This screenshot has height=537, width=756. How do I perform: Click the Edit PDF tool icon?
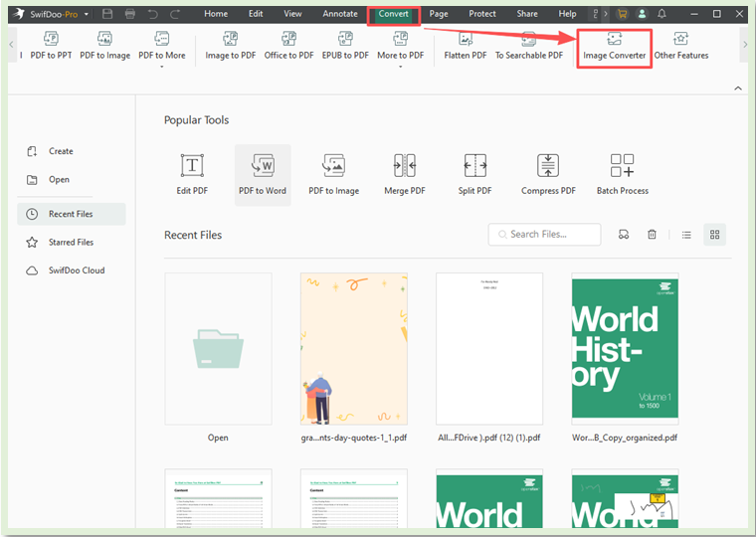tap(192, 174)
